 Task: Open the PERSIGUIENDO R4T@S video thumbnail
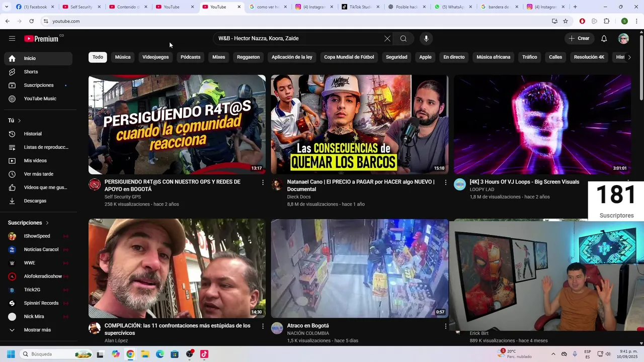pyautogui.click(x=177, y=125)
